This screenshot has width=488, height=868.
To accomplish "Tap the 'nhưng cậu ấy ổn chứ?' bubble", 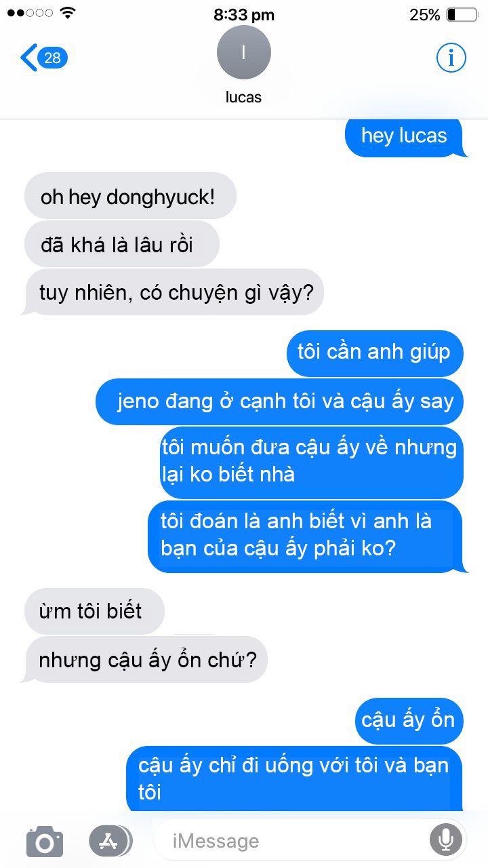I will (146, 659).
